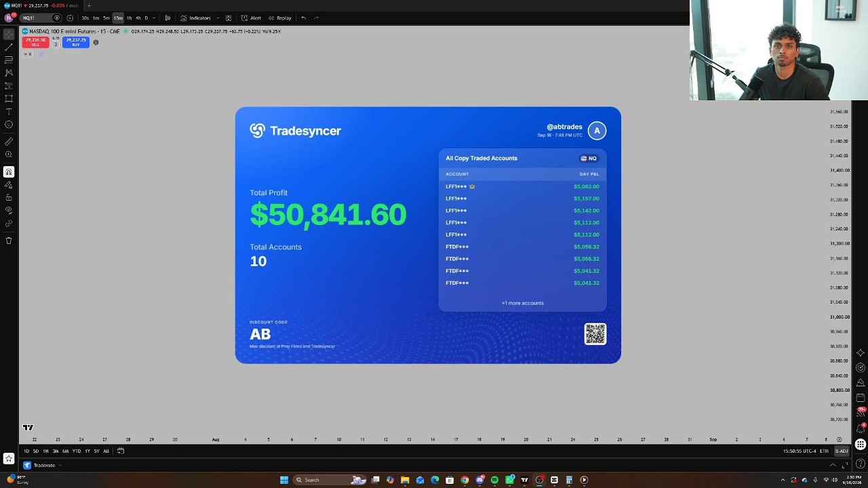
Task: Switch to the 1m timeframe
Action: (96, 18)
